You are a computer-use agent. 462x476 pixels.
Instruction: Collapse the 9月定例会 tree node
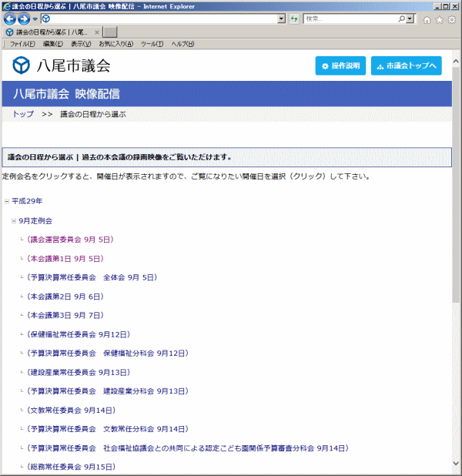(x=14, y=221)
